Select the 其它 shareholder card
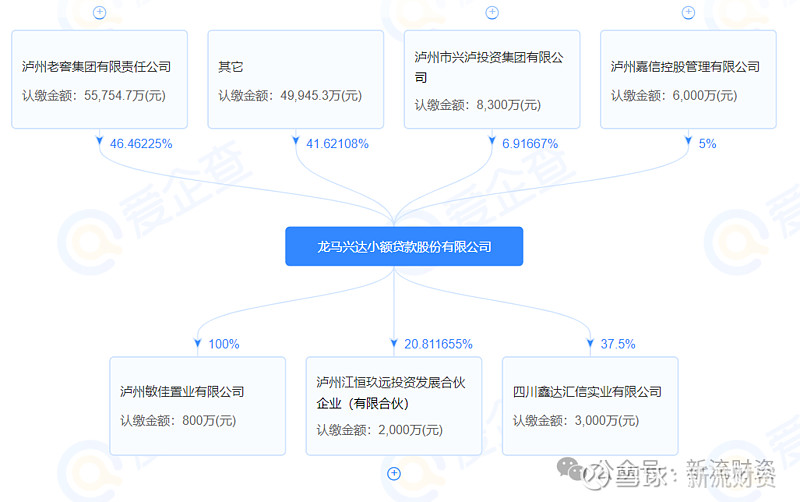This screenshot has width=800, height=502. pyautogui.click(x=295, y=79)
